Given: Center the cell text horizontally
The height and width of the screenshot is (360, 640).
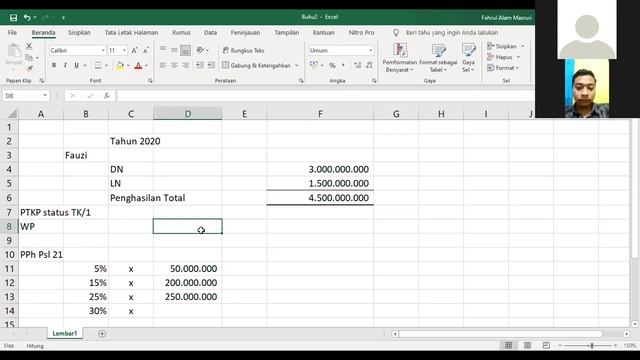Looking at the screenshot, I should 174,65.
